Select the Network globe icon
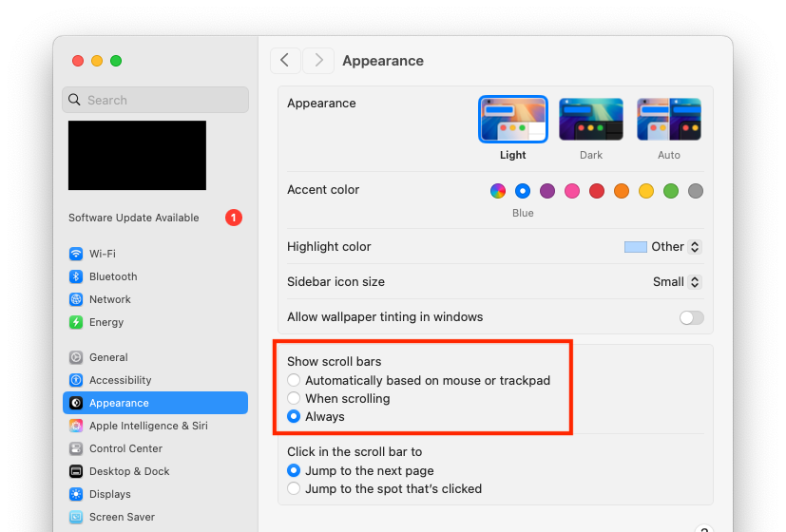The width and height of the screenshot is (786, 532). (76, 299)
